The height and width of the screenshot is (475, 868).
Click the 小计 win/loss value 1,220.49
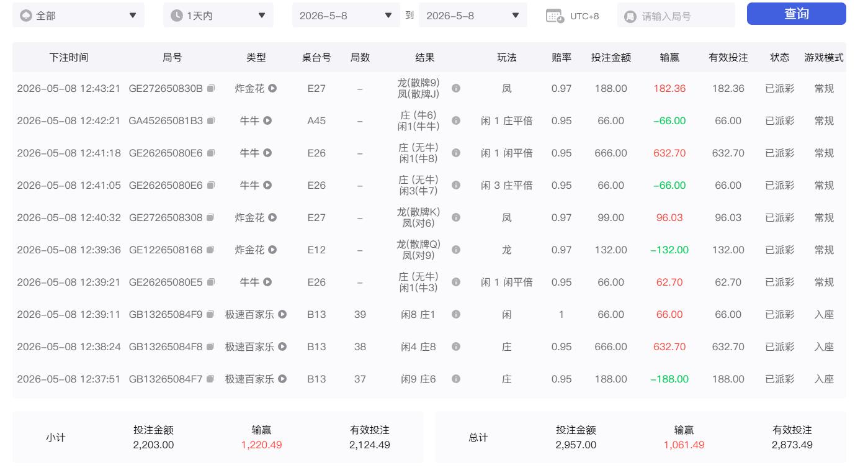click(x=262, y=445)
